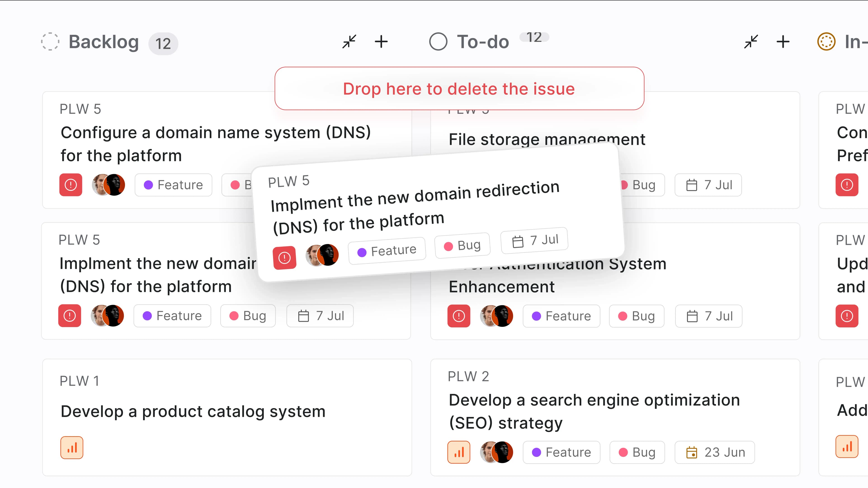Open 23 Jun due date on SEO card
The image size is (868, 488).
click(715, 452)
